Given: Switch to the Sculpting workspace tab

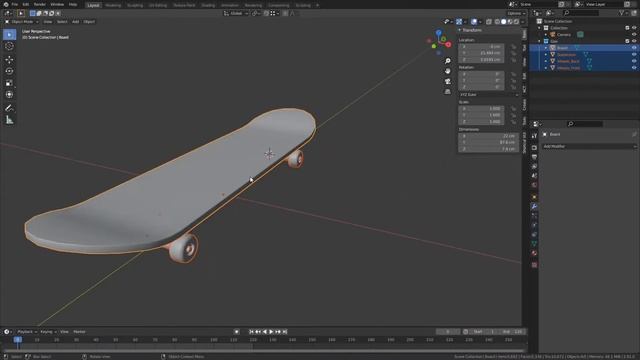Looking at the screenshot, I should (135, 5).
